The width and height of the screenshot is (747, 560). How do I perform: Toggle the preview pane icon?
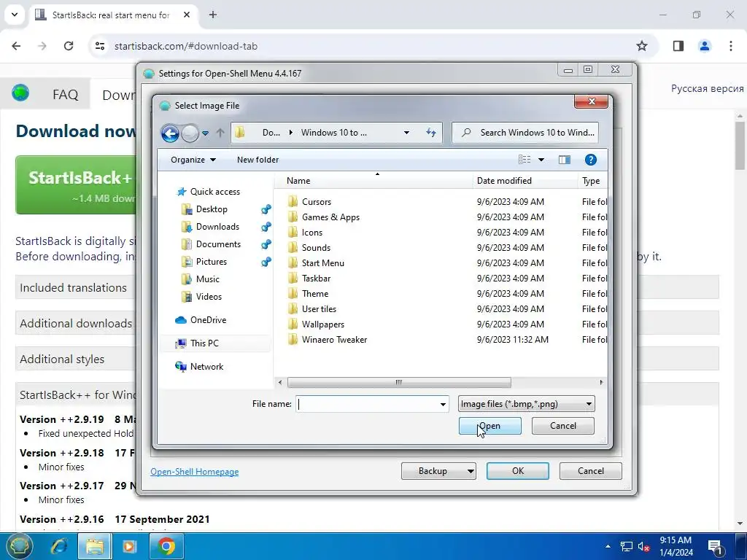565,160
